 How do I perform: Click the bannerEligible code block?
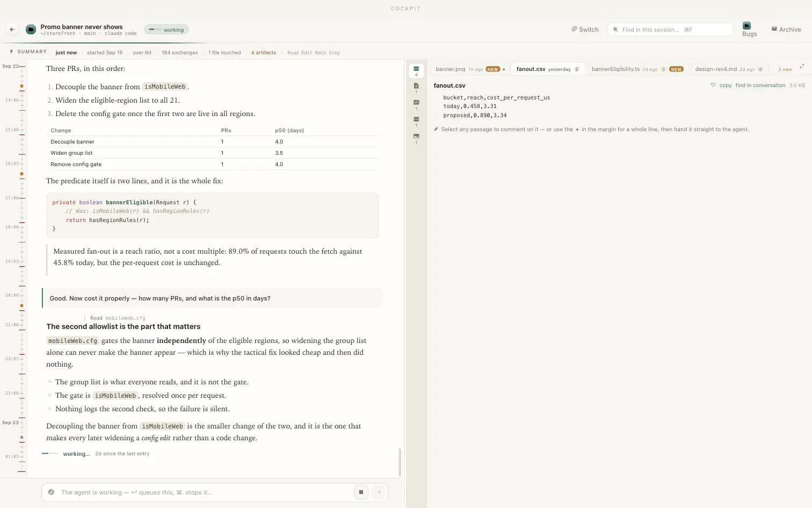[213, 216]
